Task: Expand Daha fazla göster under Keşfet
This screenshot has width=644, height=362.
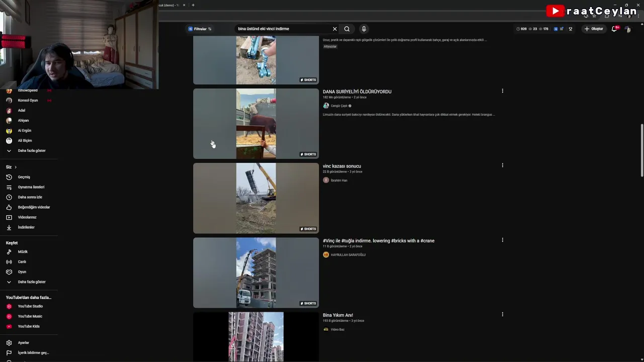Action: coord(31,282)
